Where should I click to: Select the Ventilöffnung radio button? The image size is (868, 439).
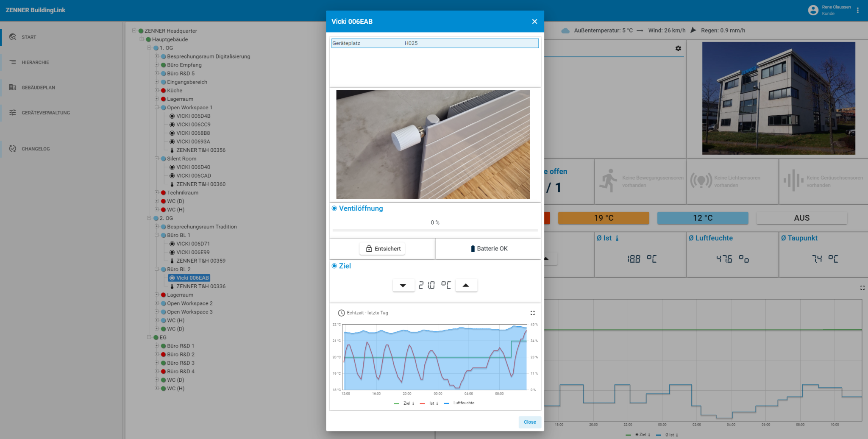click(334, 208)
